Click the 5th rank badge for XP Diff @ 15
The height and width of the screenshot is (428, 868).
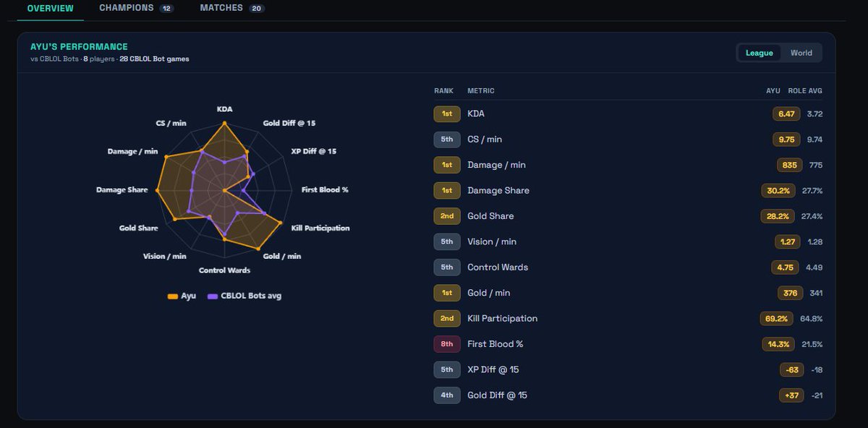pyautogui.click(x=447, y=369)
